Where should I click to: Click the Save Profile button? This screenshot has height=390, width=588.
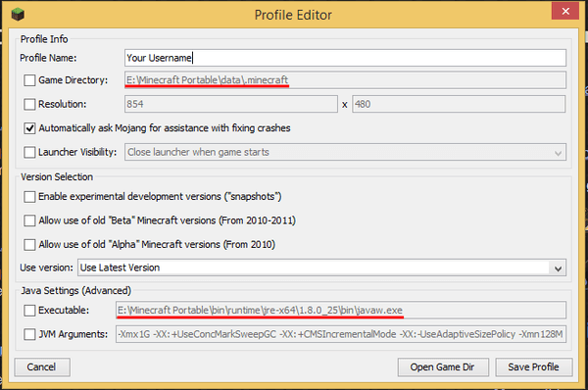click(534, 366)
